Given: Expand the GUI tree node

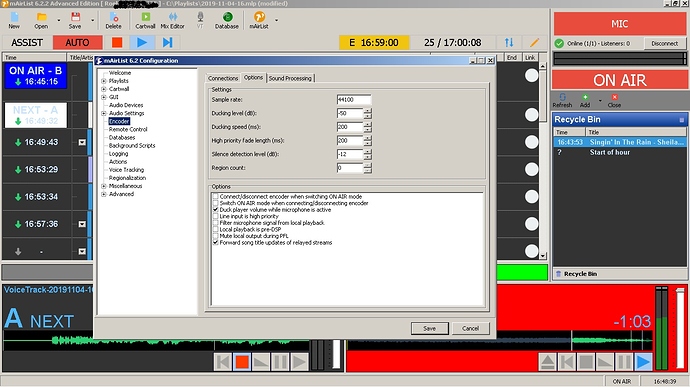Looking at the screenshot, I should click(x=104, y=97).
